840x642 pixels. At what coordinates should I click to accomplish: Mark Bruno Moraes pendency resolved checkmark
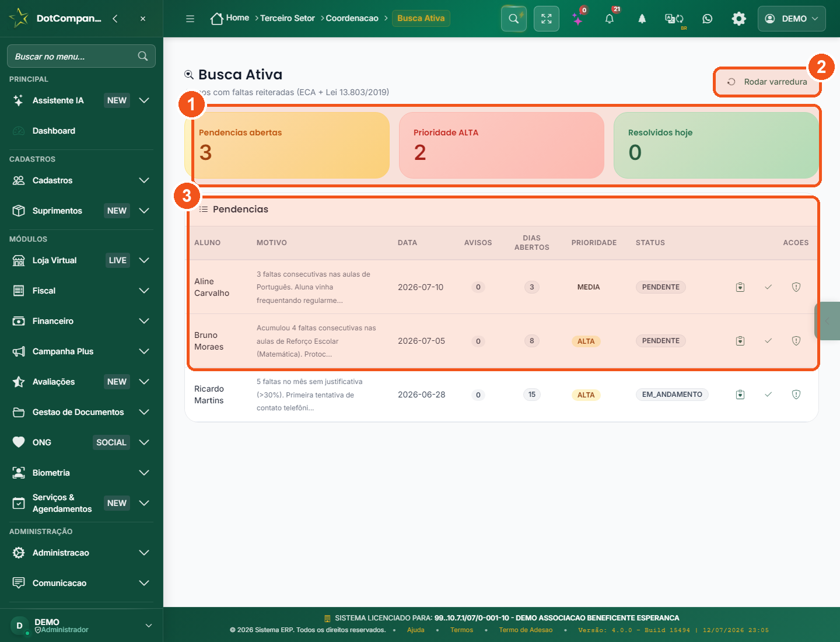pos(768,341)
